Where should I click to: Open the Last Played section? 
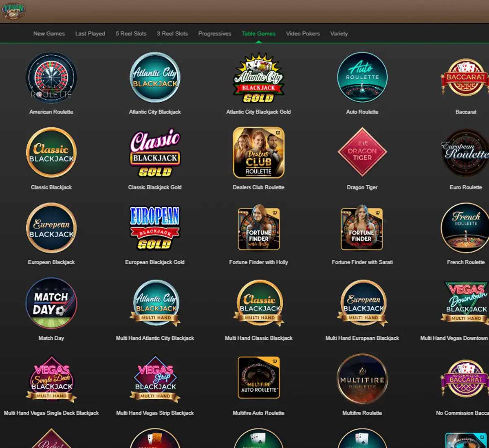90,33
